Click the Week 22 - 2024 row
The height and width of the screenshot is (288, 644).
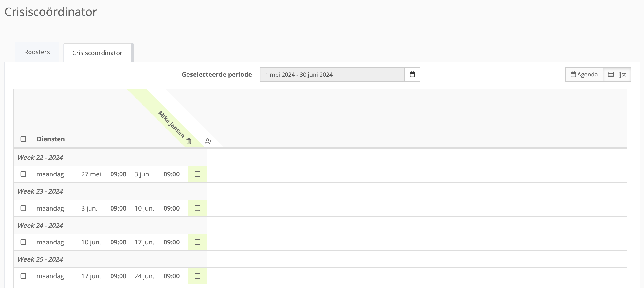pos(110,158)
